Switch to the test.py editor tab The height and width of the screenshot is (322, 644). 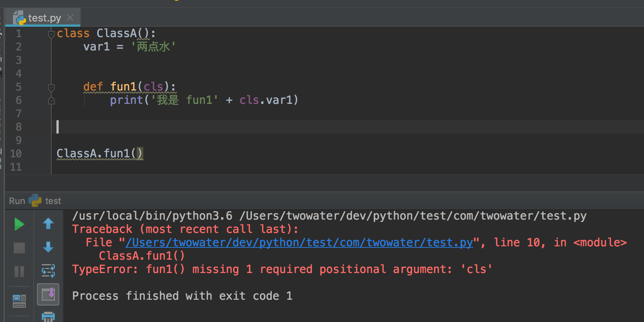point(44,18)
